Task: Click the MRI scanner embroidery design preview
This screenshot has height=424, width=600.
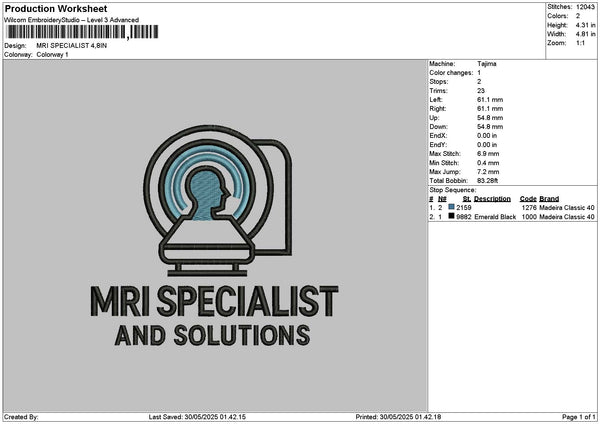Action: (215, 236)
